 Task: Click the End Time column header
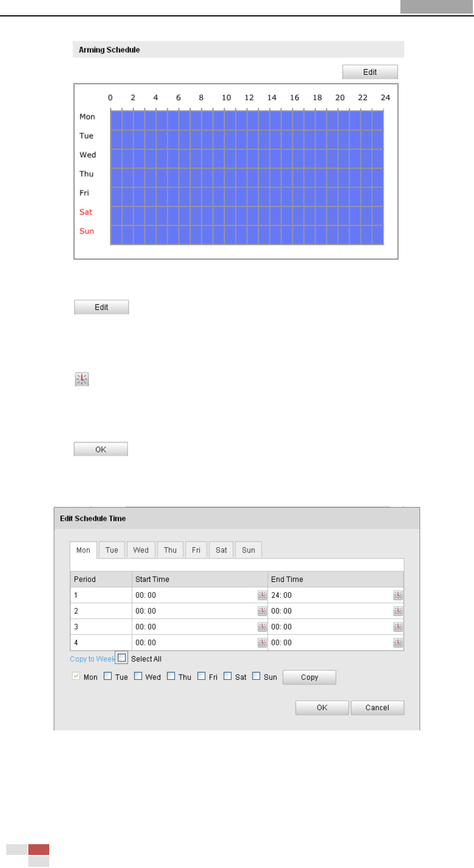point(336,579)
